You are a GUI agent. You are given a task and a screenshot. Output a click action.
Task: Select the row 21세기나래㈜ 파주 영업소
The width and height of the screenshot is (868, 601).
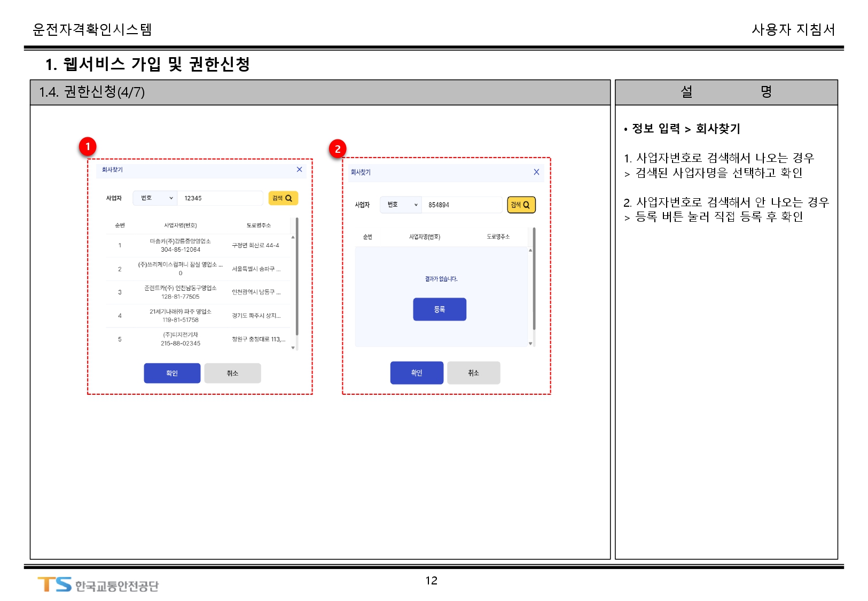[x=181, y=316]
